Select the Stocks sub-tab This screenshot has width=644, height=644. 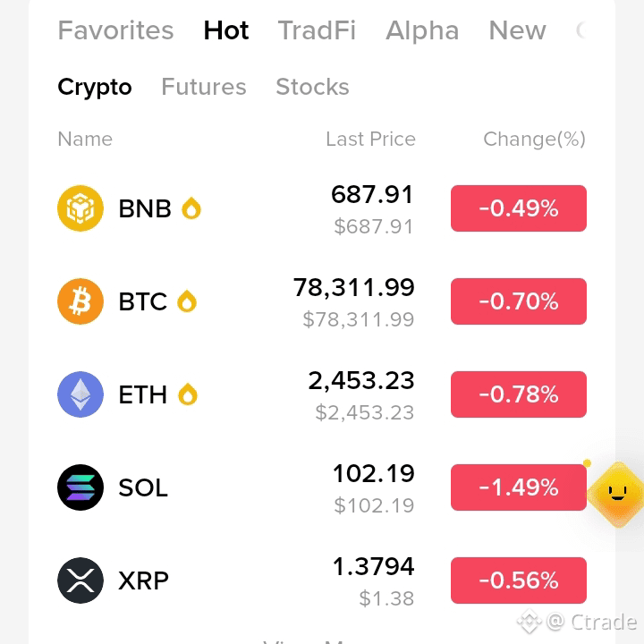(x=312, y=87)
